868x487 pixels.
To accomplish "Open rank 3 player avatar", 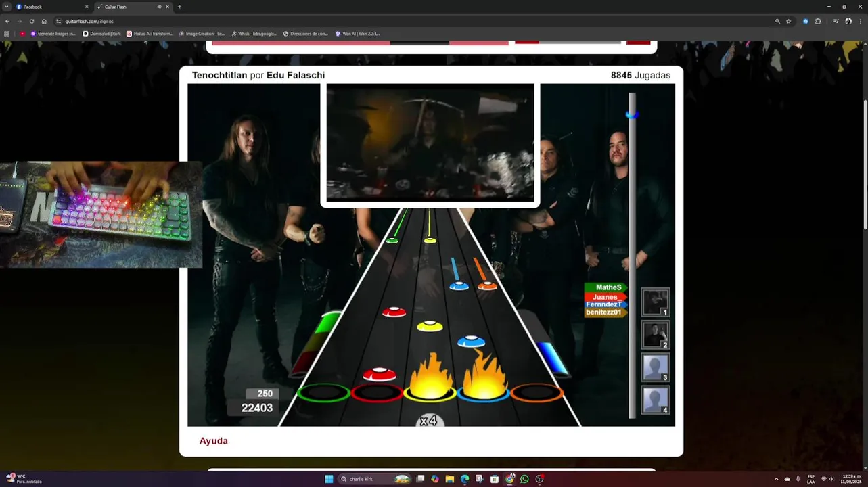I will (x=656, y=367).
